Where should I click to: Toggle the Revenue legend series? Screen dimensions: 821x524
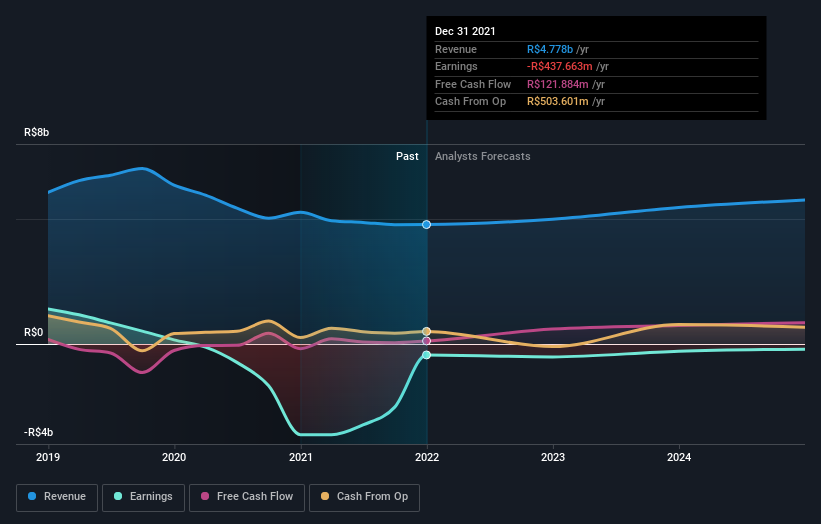click(57, 497)
